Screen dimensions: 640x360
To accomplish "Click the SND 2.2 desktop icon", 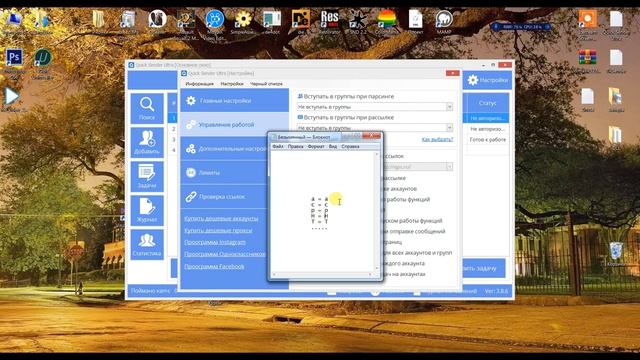I will [358, 19].
